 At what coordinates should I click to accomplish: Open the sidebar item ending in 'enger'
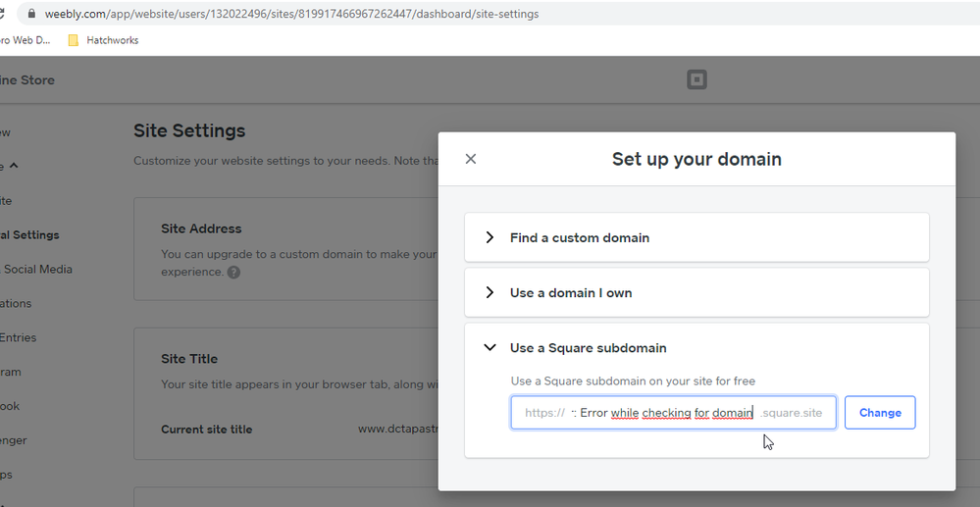tap(14, 440)
